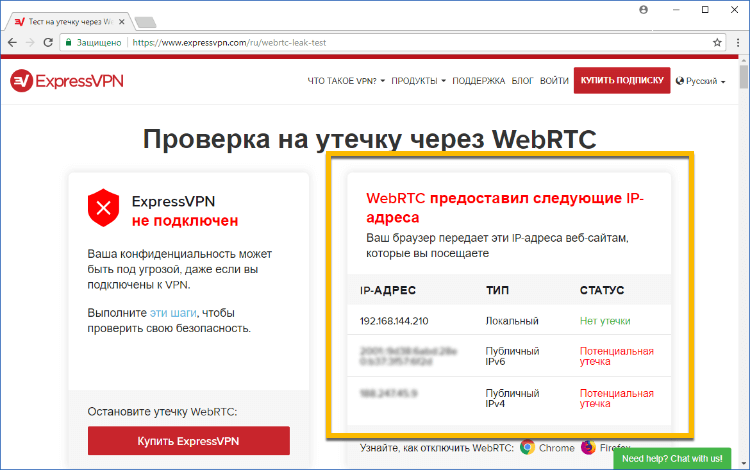Screen dimensions: 750x470
Task: Click the 'Нет утечки' status text
Action: [x=605, y=321]
